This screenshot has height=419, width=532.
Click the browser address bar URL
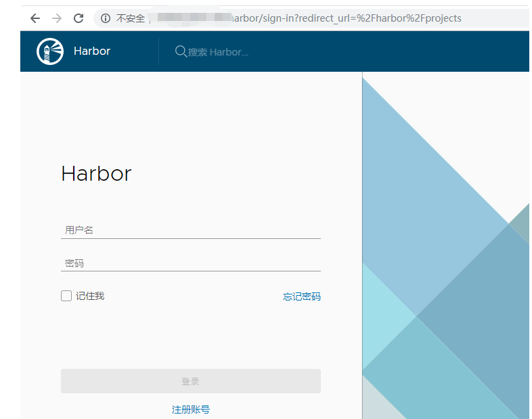coord(346,18)
